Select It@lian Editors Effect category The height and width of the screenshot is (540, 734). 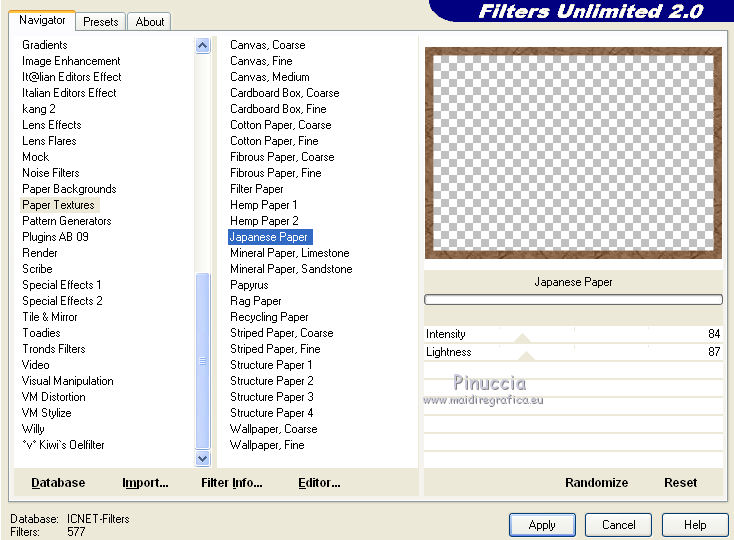(x=72, y=77)
